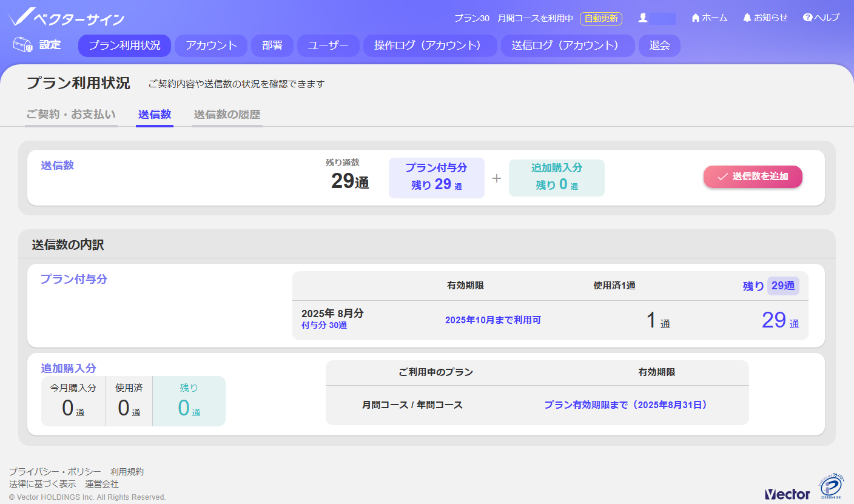Open the 利用規約 link
This screenshot has height=504, width=854.
pyautogui.click(x=127, y=472)
